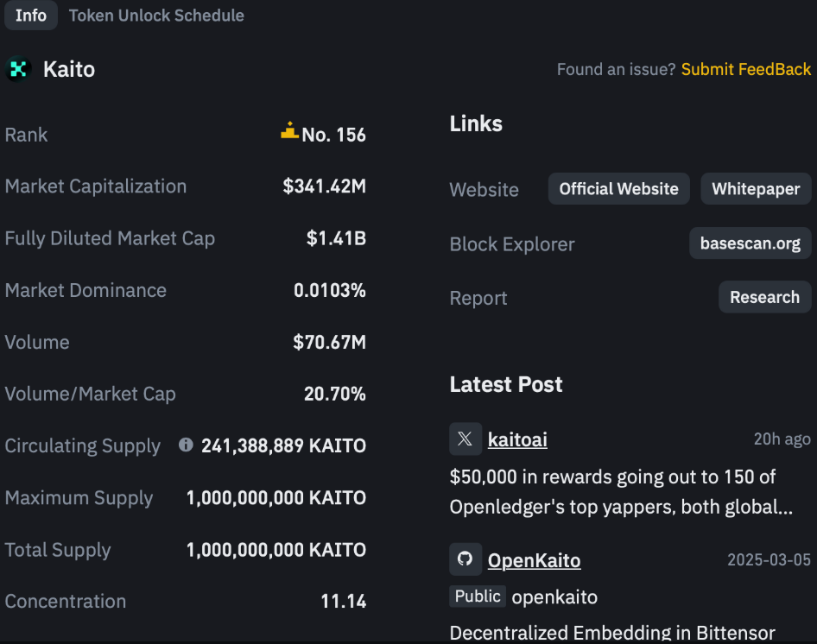Open the Token Unlock Schedule tab
This screenshot has height=644, width=817.
point(156,16)
